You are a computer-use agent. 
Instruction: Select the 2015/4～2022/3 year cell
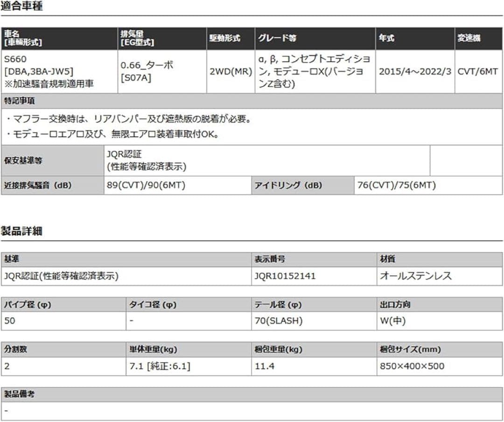click(x=415, y=71)
